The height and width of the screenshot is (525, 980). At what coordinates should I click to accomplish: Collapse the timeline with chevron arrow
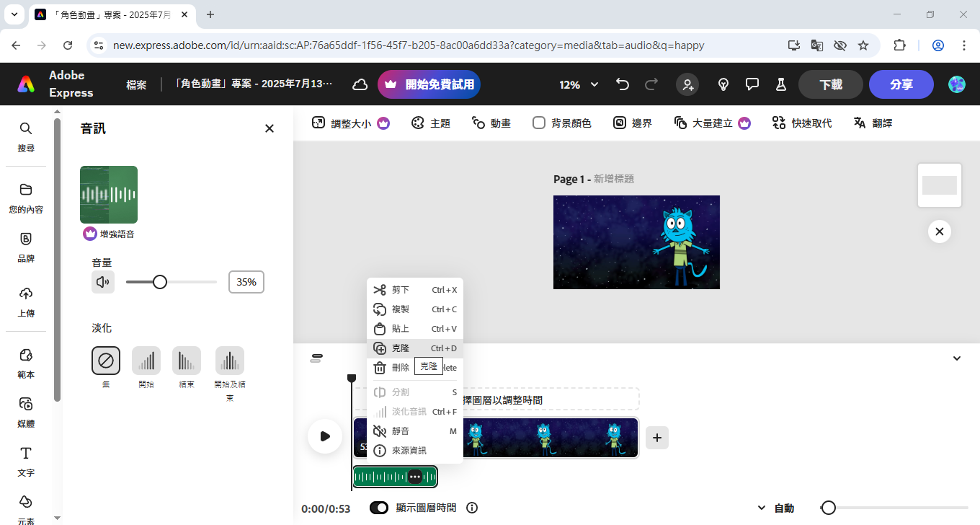[x=956, y=358]
